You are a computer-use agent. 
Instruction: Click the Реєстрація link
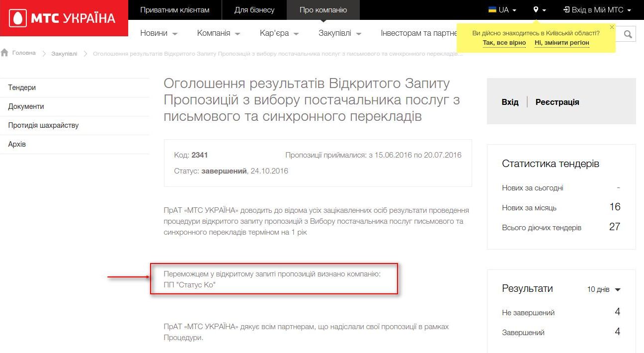[x=557, y=102]
